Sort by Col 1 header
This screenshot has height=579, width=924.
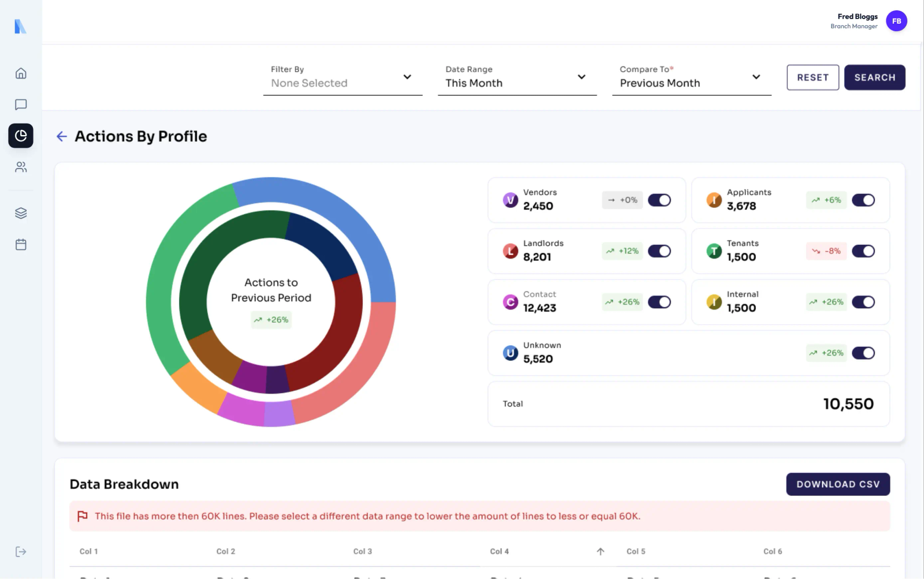tap(88, 551)
